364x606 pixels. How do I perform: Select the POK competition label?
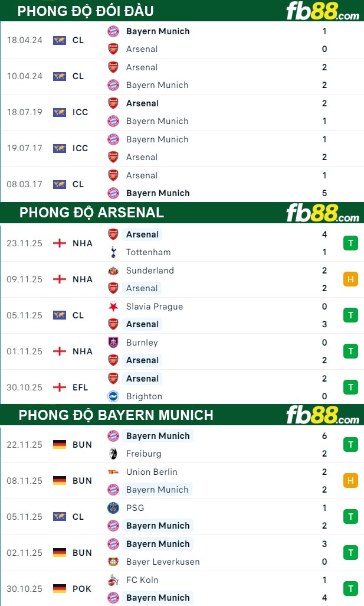click(x=81, y=588)
